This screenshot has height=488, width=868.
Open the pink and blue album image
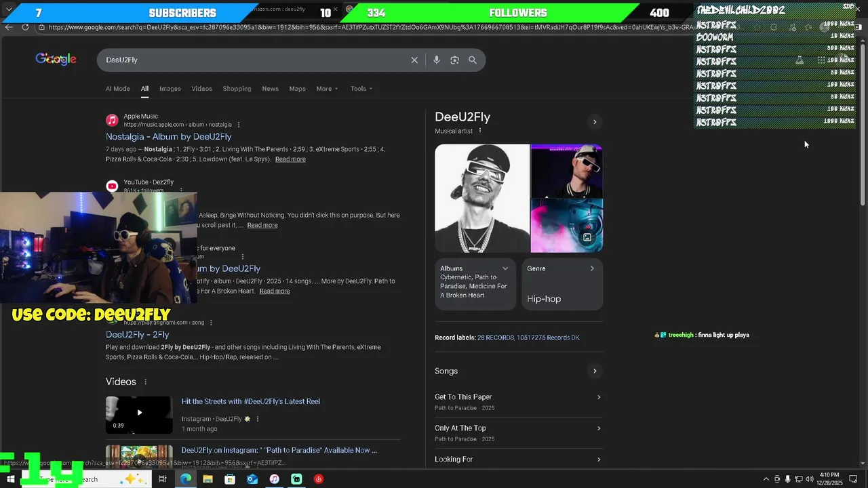point(566,226)
